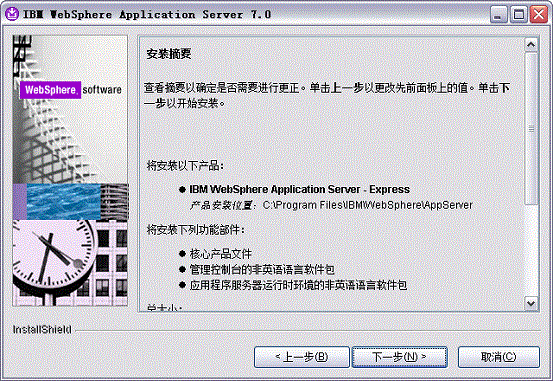Click the vertical scrollbar thumb

531,128
